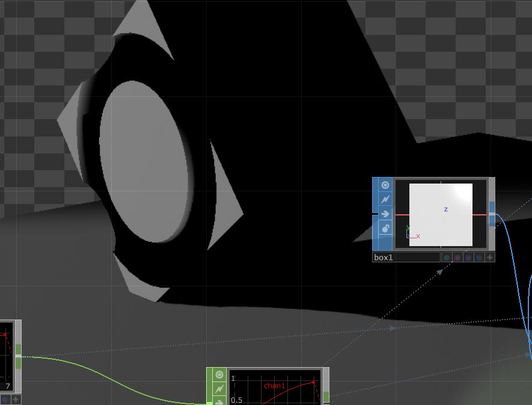Image resolution: width=532 pixels, height=405 pixels.
Task: Click the lightning bolt flag on box1
Action: coord(385,199)
